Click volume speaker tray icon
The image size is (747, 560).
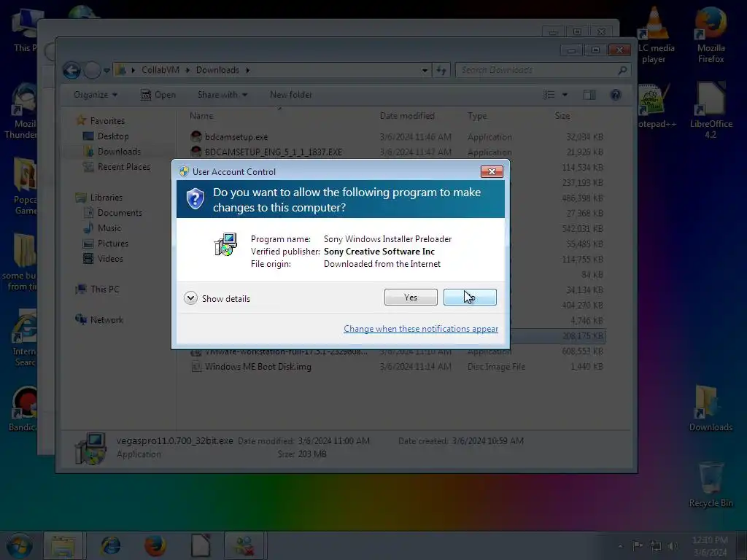(x=673, y=545)
